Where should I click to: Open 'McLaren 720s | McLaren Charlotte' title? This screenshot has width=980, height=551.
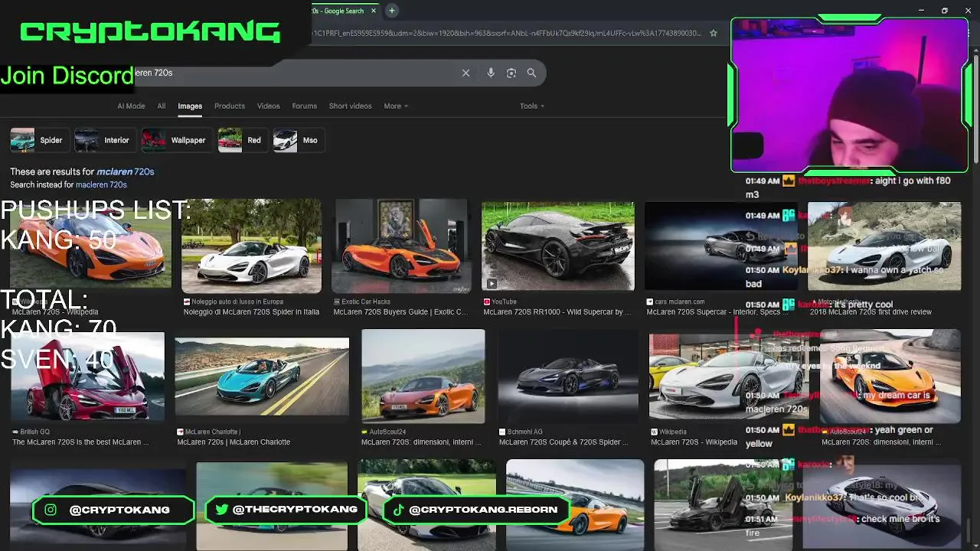(x=234, y=442)
